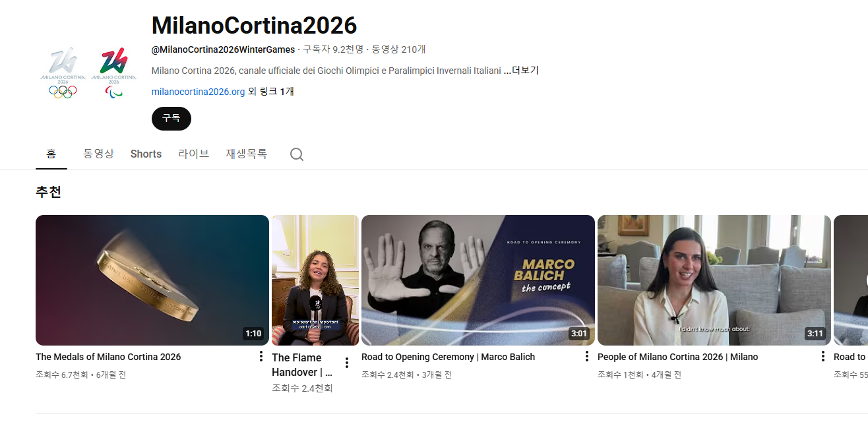Click the 3:11 duration badge
Viewport: 868px width, 428px height.
pos(815,334)
